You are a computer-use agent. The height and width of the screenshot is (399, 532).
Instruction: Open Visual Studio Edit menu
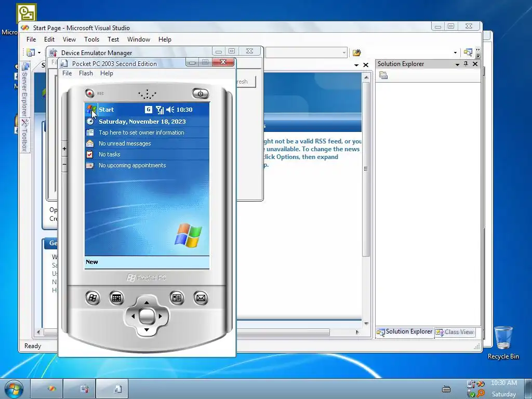click(49, 39)
